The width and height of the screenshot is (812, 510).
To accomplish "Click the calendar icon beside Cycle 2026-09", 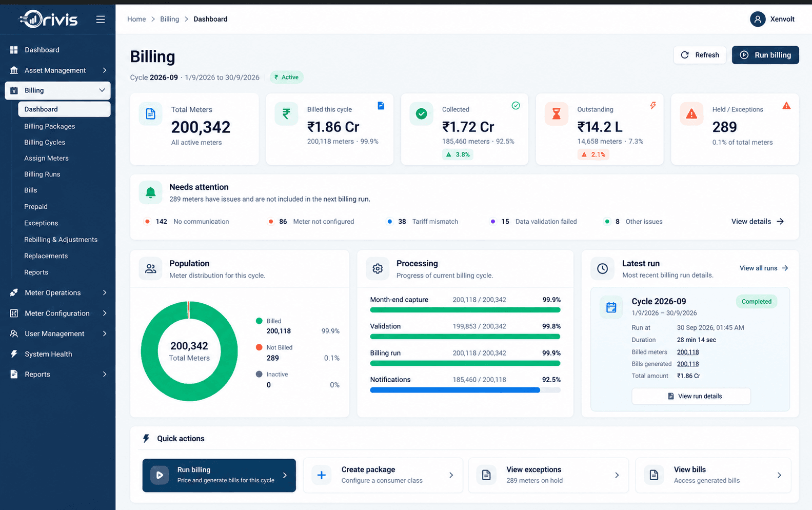I will [611, 307].
